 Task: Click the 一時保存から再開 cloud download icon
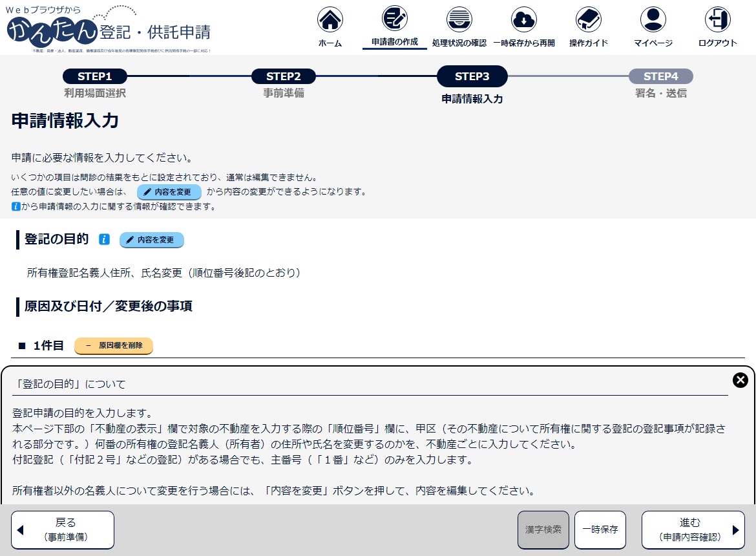coord(523,20)
